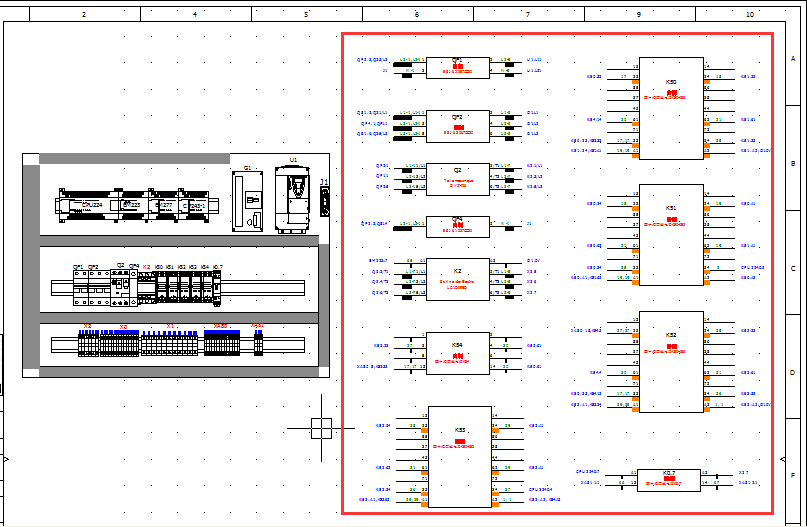Image resolution: width=807 pixels, height=527 pixels.
Task: Select the KS4 connection block symbol
Action: (x=458, y=353)
